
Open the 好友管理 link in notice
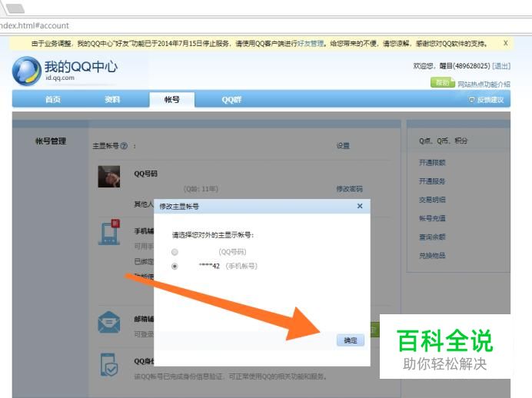(311, 43)
